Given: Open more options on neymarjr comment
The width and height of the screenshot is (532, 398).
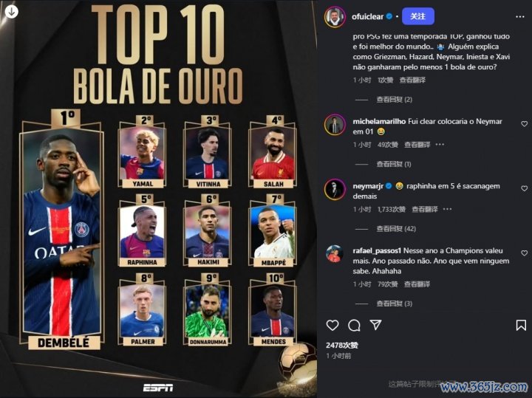Looking at the screenshot, I should (x=448, y=209).
